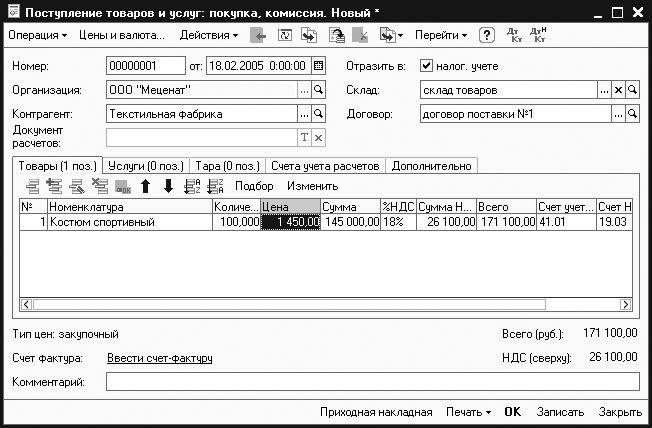The height and width of the screenshot is (428, 652).
Task: Open the calendar picker next to the date
Action: coord(319,66)
